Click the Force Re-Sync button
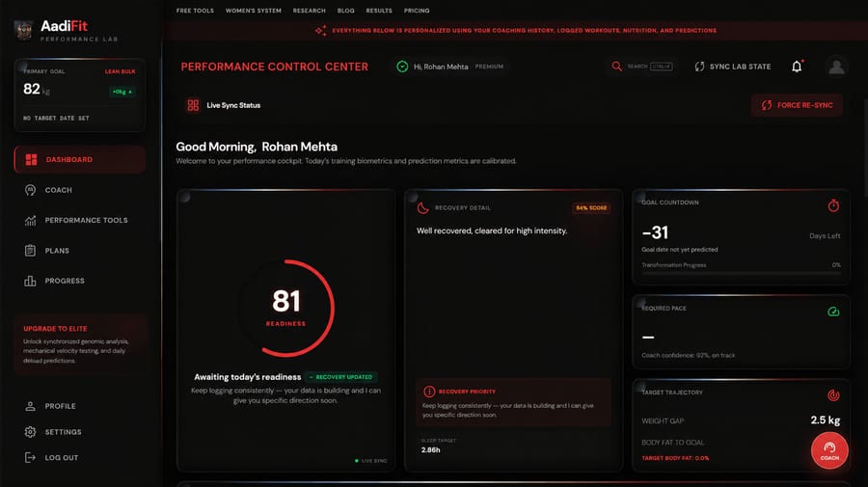The width and height of the screenshot is (868, 487). click(798, 105)
